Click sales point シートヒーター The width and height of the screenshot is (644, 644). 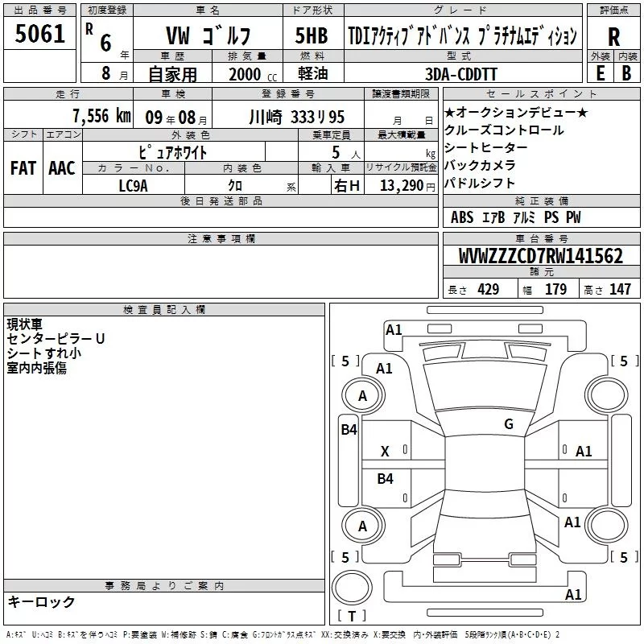486,148
